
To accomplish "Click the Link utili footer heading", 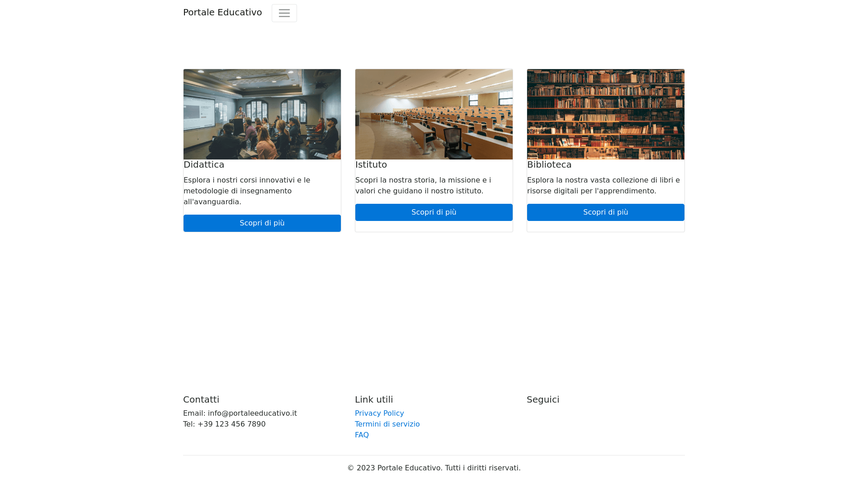I will (x=374, y=400).
